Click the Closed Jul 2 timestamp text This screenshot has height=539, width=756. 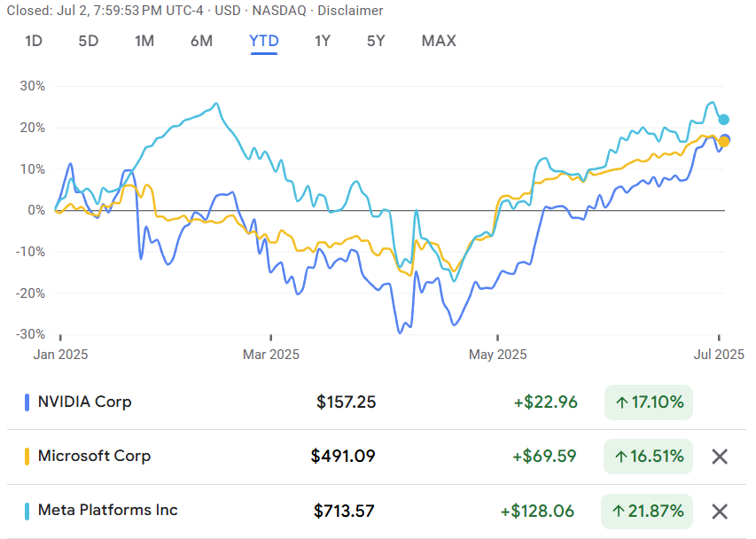105,11
